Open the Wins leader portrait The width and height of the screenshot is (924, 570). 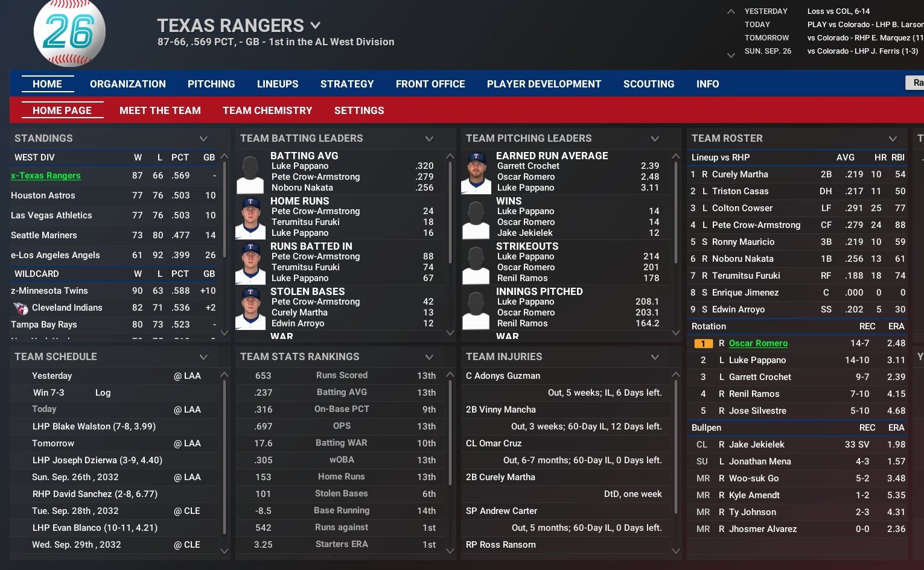click(x=476, y=218)
